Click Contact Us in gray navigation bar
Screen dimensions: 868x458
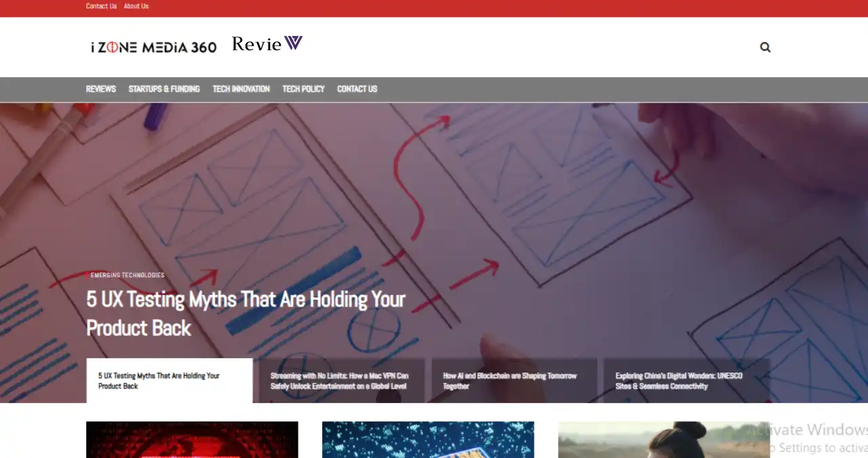[x=357, y=89]
